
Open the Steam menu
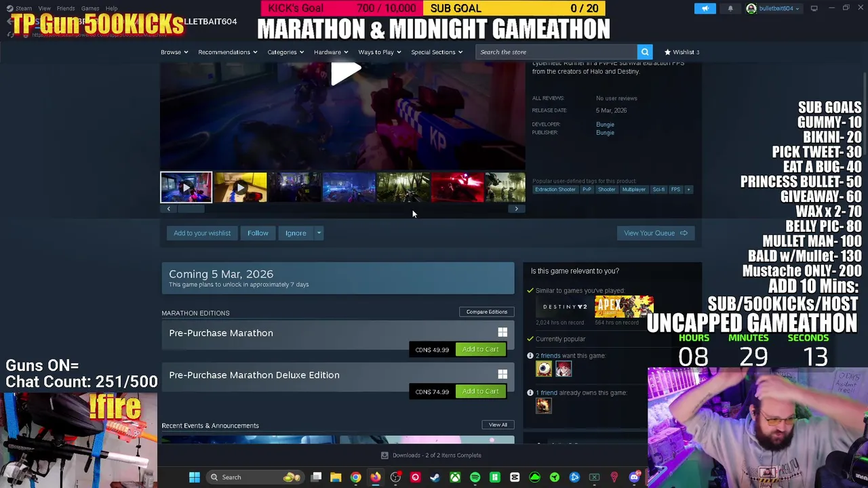click(x=23, y=8)
